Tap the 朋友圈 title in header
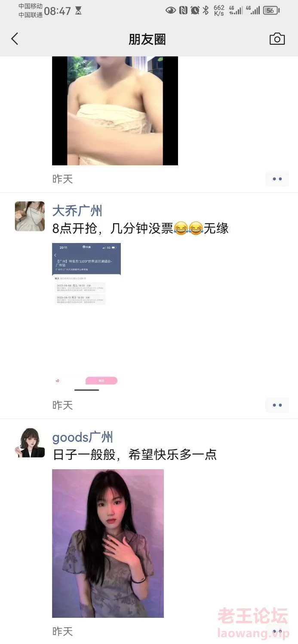The width and height of the screenshot is (298, 644). tap(147, 39)
